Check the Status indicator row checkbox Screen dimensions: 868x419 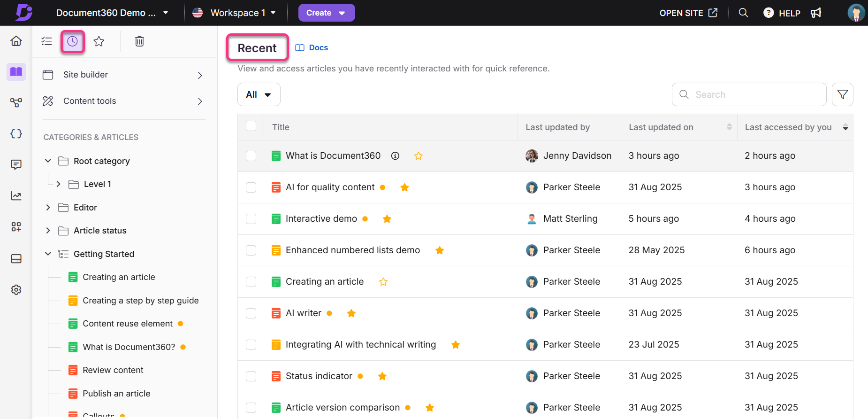click(251, 376)
